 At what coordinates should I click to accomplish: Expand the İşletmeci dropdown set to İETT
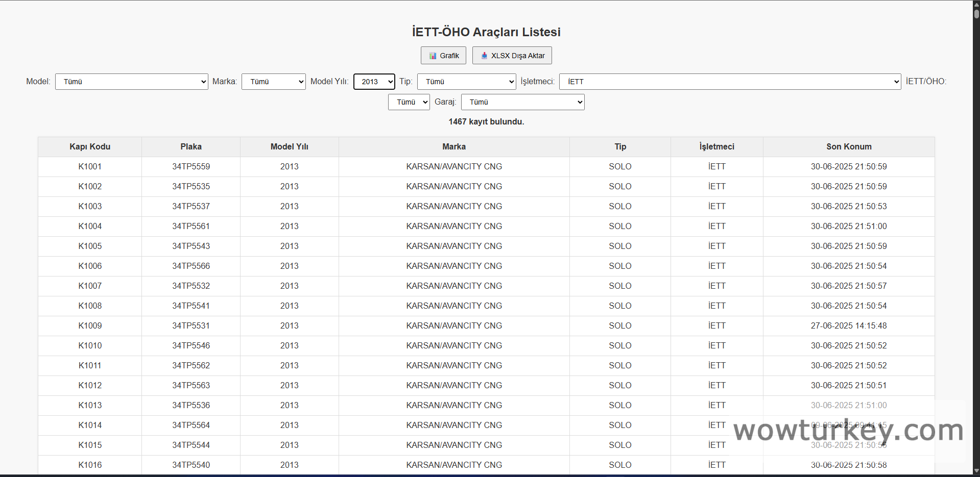pos(730,82)
